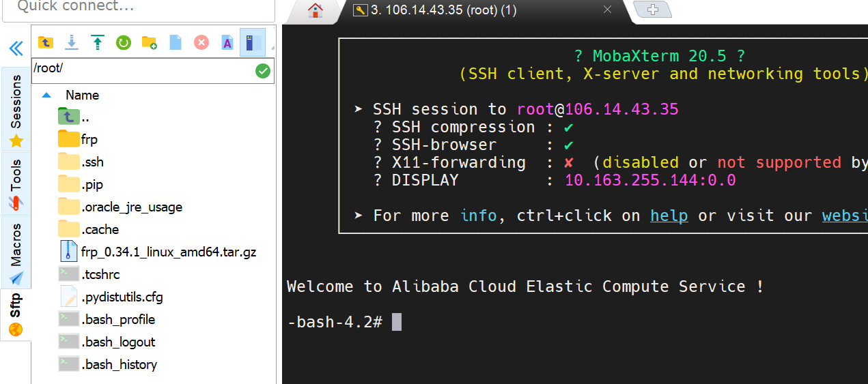
Task: Click the DISPLAY value 10.163.255.144:0.0
Action: pos(650,180)
